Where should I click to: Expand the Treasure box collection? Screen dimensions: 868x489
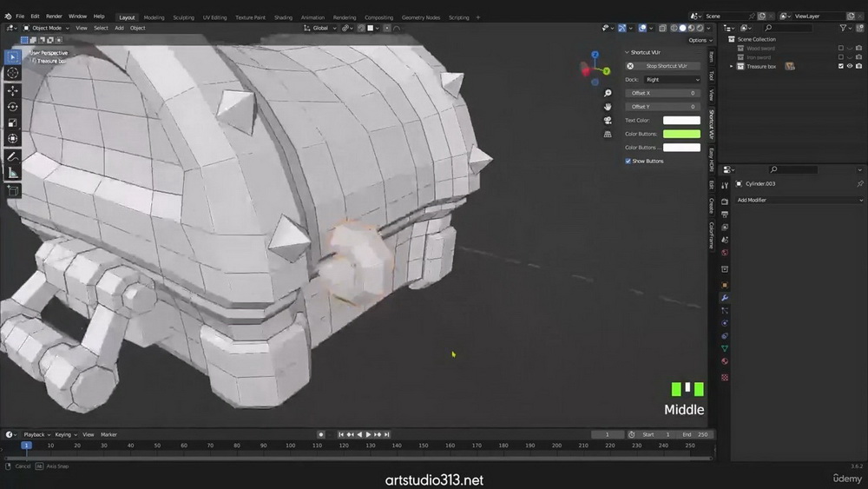coord(731,67)
